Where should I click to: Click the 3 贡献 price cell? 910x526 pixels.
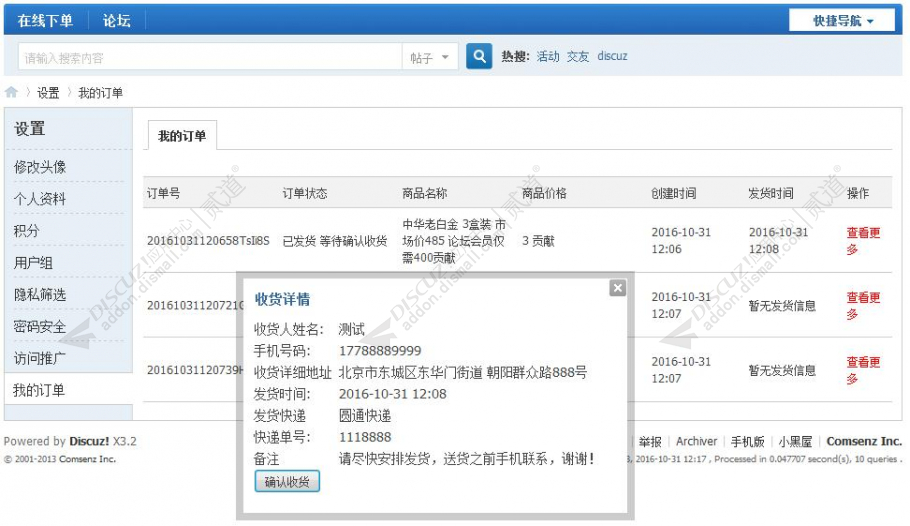coord(538,240)
